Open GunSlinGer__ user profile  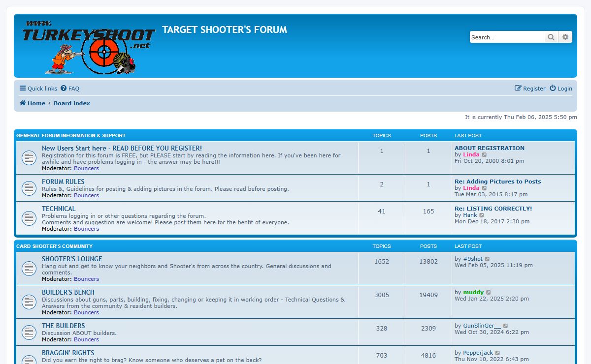coord(482,326)
